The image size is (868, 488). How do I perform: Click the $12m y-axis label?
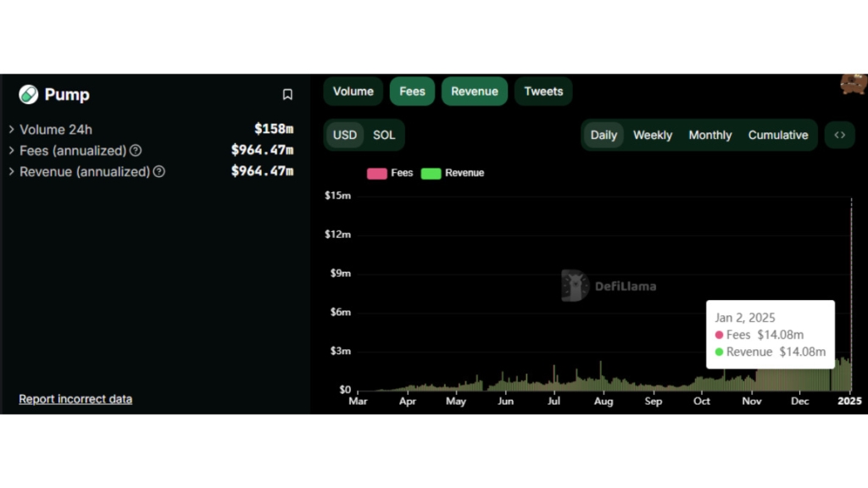point(337,235)
